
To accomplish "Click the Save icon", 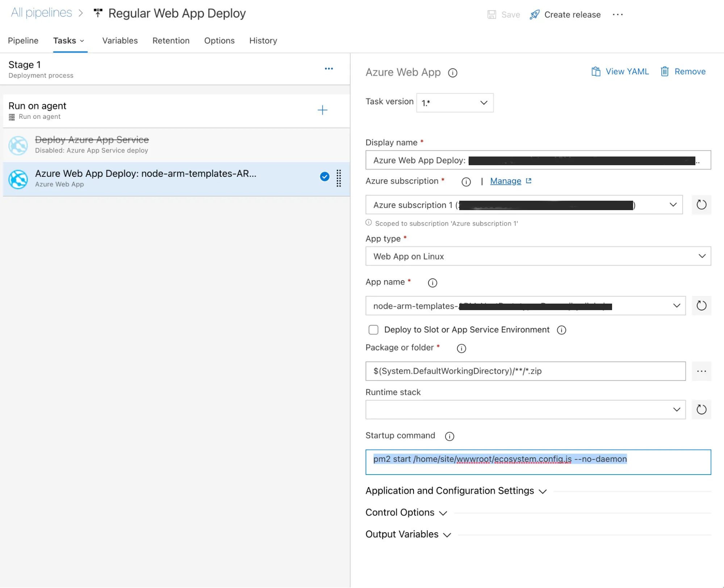I will pyautogui.click(x=491, y=14).
